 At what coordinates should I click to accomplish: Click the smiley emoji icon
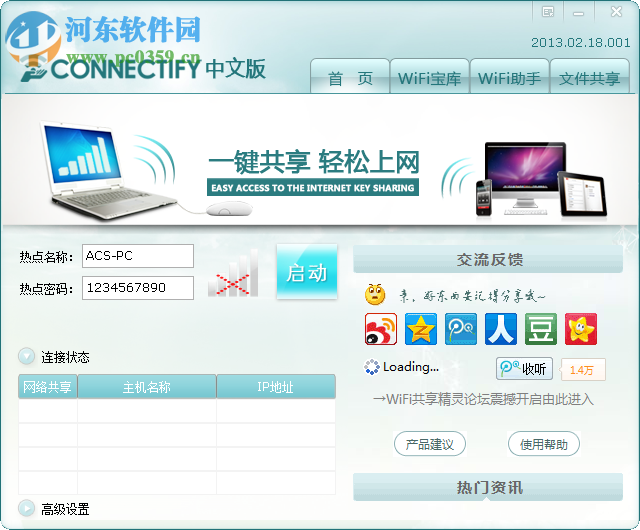375,294
